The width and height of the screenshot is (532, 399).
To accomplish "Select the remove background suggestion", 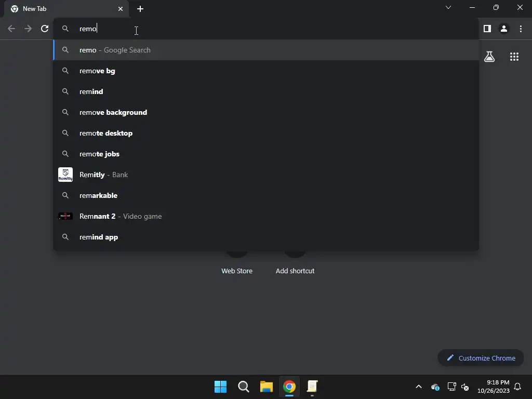I will (x=266, y=112).
